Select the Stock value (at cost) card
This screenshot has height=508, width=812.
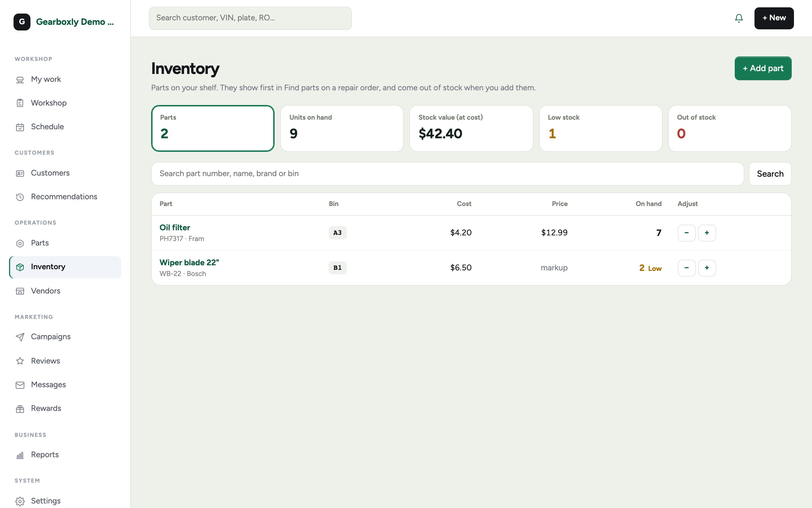[471, 128]
